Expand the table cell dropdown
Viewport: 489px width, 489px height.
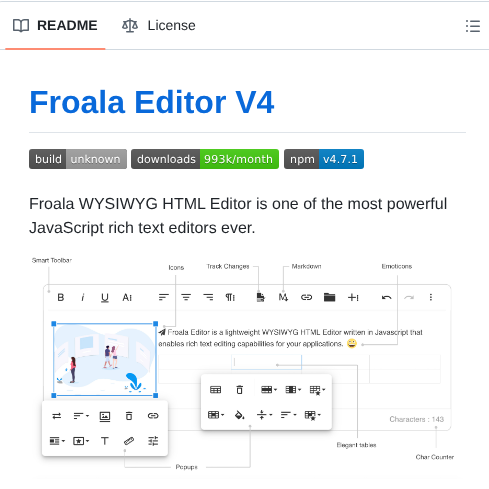pyautogui.click(x=216, y=415)
